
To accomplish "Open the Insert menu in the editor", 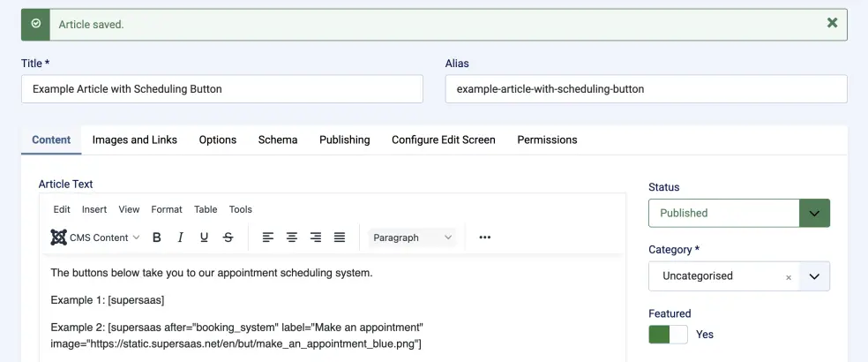I will 94,209.
